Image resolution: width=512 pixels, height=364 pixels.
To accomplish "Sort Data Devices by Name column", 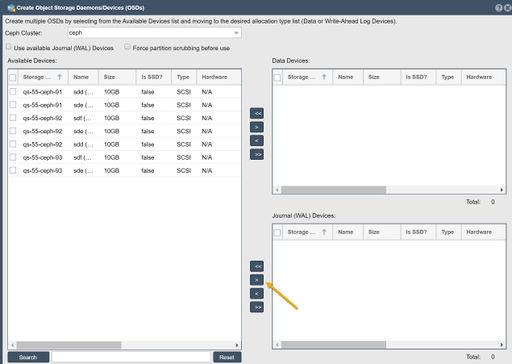I will pyautogui.click(x=348, y=77).
